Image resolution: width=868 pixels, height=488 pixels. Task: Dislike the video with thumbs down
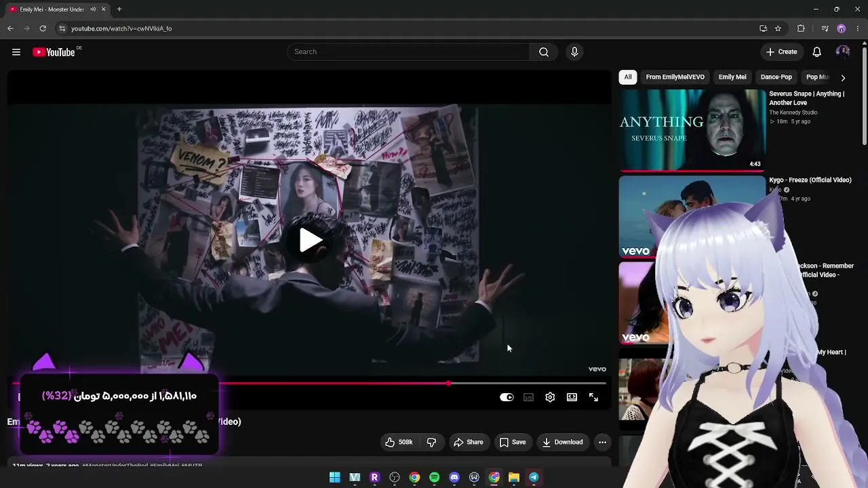tap(431, 442)
